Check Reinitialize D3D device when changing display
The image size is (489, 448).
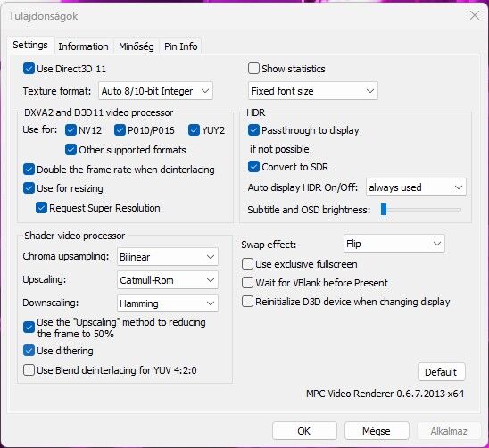coord(247,302)
